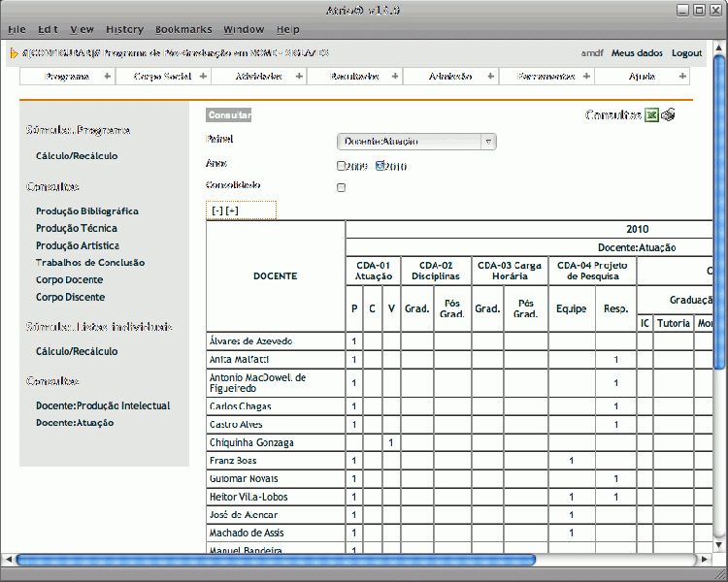Toggle the Consolidado checkbox
Image resolution: width=728 pixels, height=582 pixels.
click(341, 188)
